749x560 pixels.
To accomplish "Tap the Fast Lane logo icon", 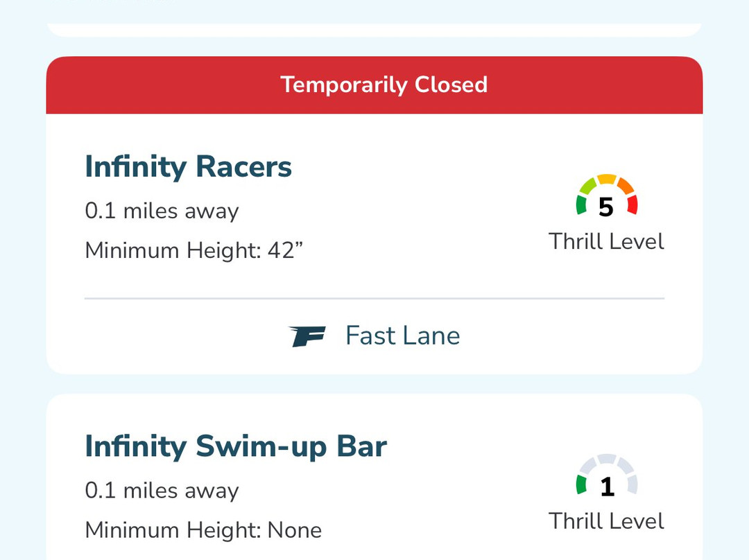I will (308, 336).
